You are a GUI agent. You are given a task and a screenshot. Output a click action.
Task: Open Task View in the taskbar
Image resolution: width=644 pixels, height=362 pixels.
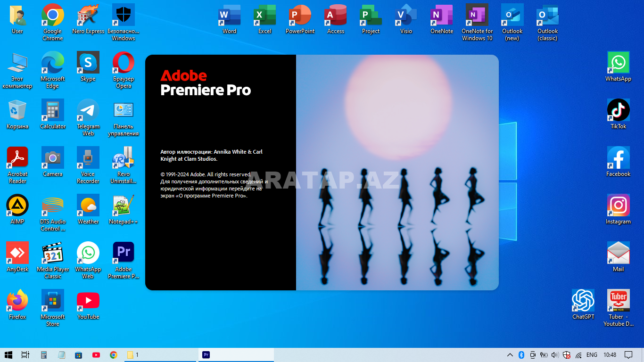click(25, 355)
